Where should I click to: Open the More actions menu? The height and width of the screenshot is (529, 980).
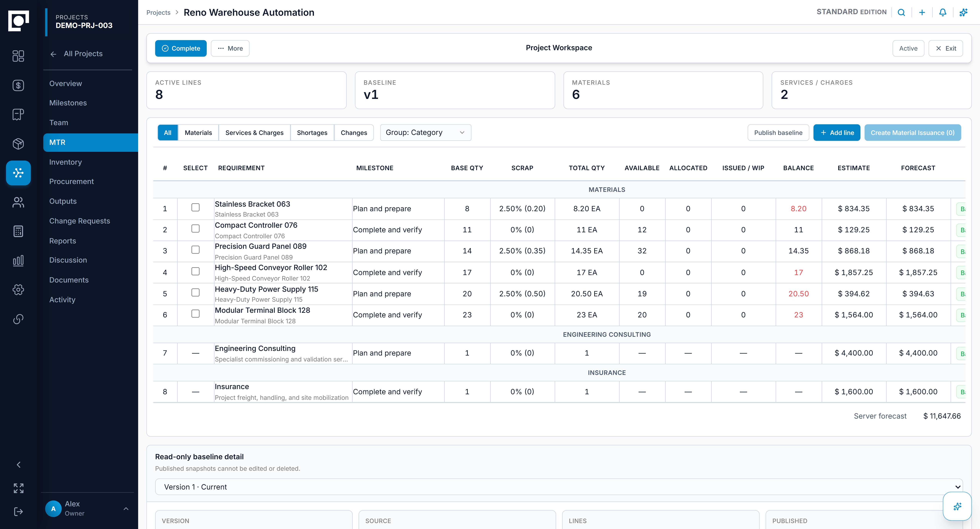point(230,48)
